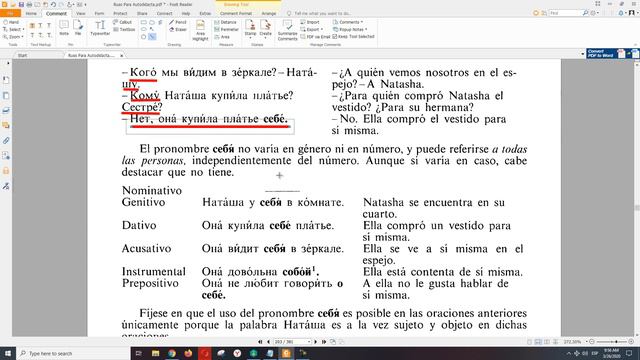
Task: Open the Security lock side panel
Action: 6,171
